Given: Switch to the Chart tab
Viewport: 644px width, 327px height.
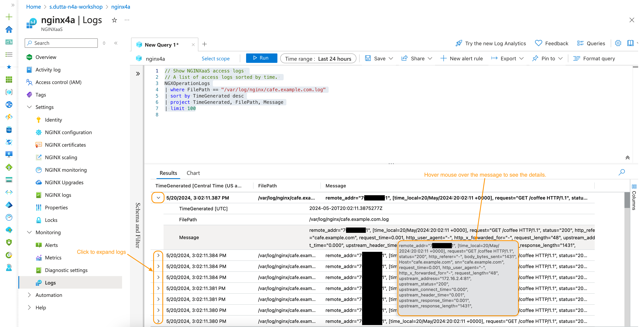Looking at the screenshot, I should (193, 173).
